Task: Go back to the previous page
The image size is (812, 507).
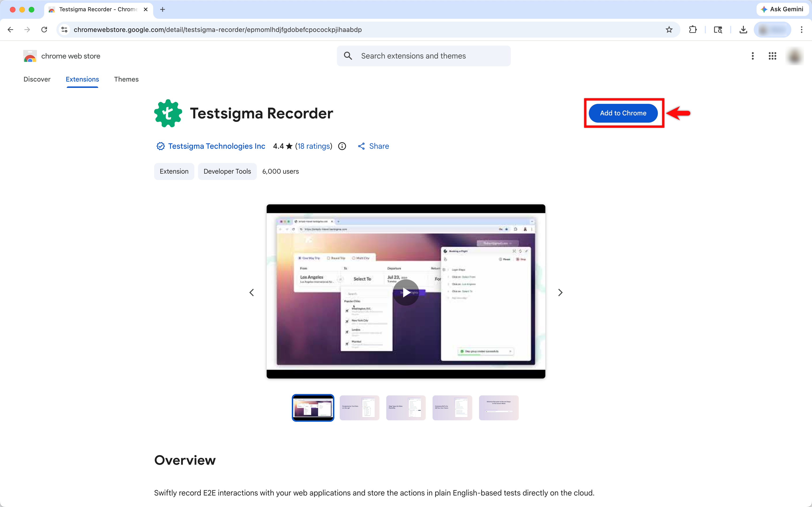Action: click(x=10, y=30)
